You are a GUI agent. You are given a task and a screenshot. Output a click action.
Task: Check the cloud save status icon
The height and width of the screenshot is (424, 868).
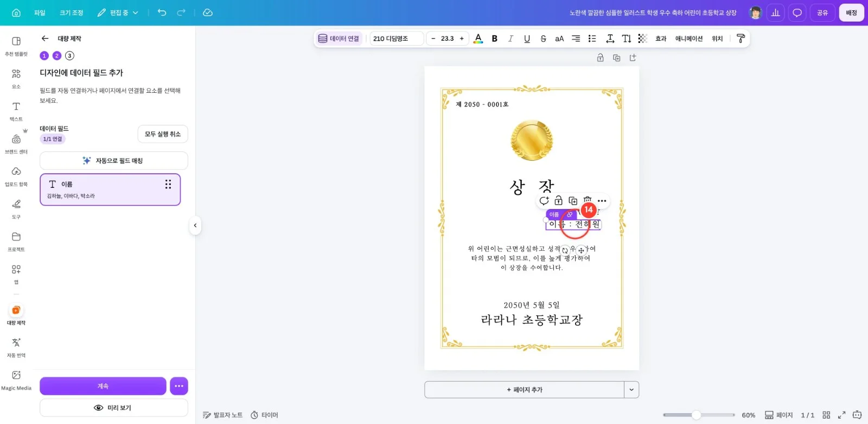pyautogui.click(x=208, y=12)
